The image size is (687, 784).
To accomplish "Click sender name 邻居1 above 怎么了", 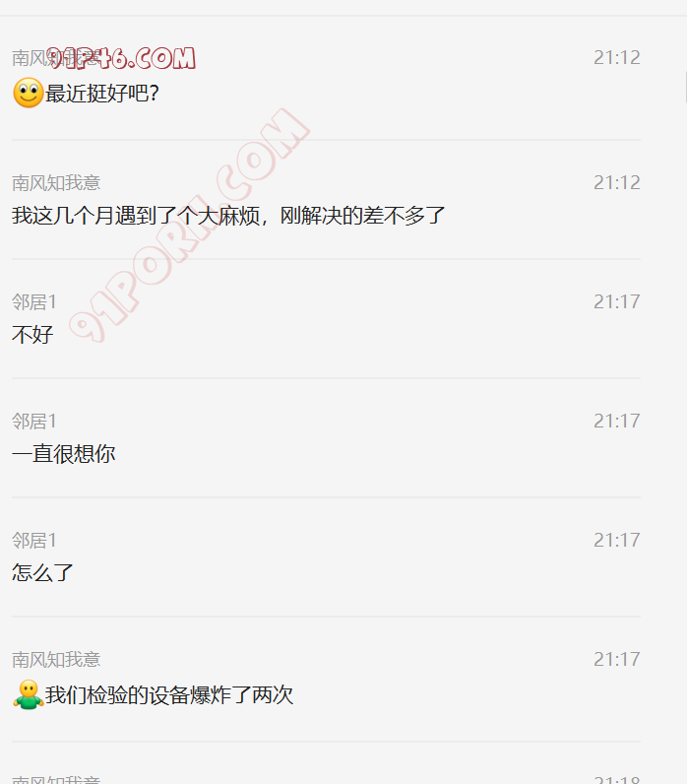I will pyautogui.click(x=34, y=541).
